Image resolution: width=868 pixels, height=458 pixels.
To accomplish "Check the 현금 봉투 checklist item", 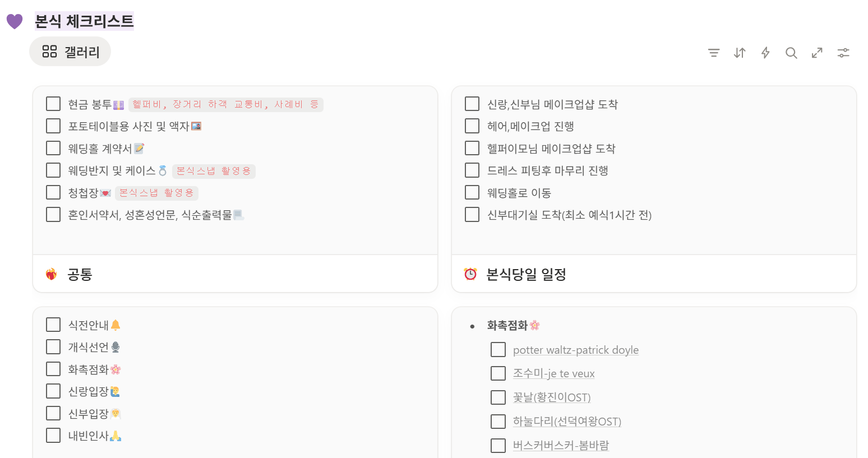I will 53,103.
